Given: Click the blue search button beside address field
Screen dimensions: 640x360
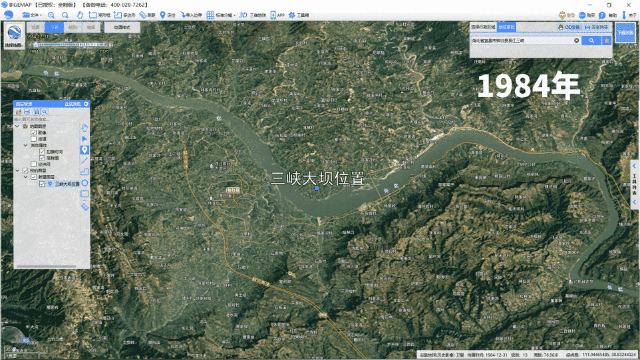Looking at the screenshot, I should [x=591, y=40].
